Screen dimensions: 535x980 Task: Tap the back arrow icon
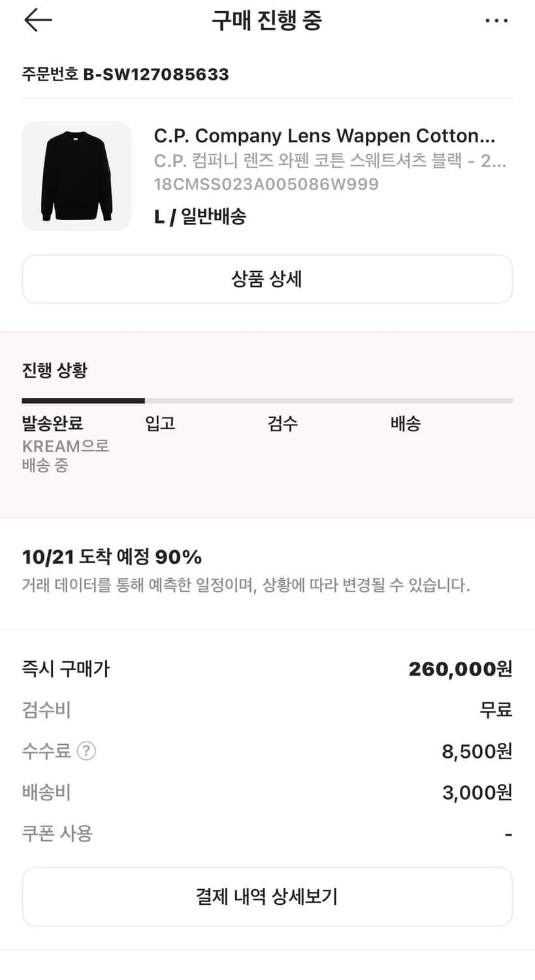click(x=38, y=20)
